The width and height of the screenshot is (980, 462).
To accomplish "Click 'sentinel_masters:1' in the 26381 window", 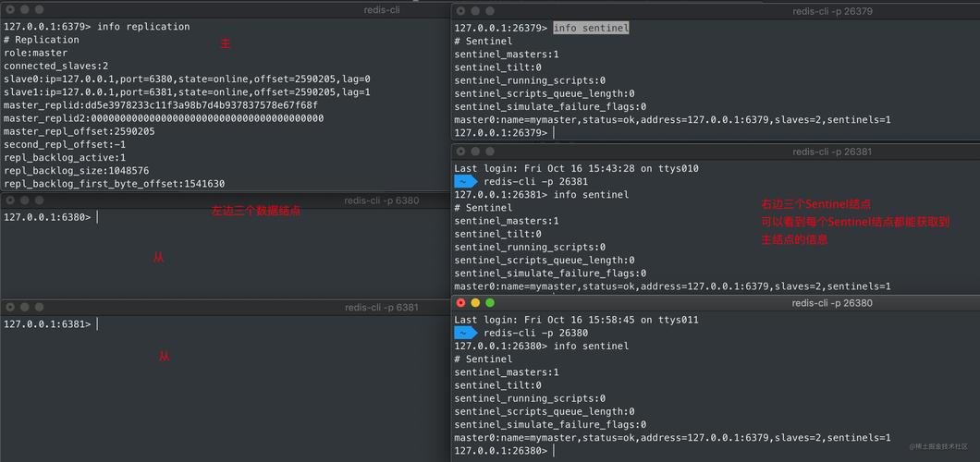I will [507, 221].
